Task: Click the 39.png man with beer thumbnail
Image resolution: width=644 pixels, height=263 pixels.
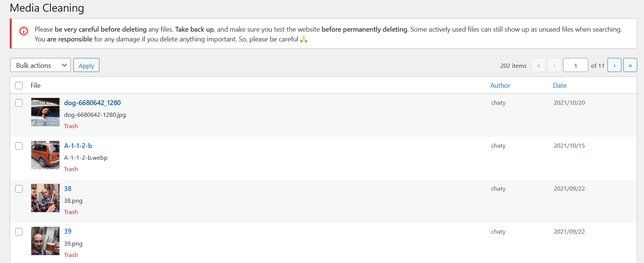Action: 45,241
